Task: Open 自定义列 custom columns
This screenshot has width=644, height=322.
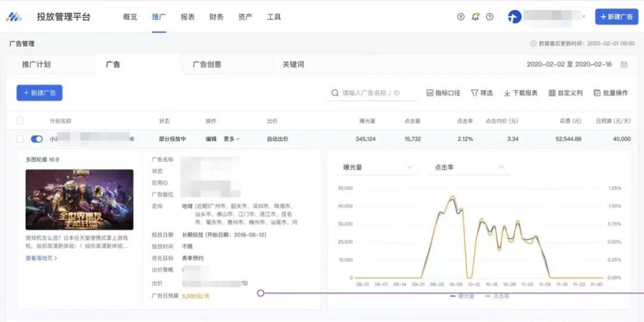Action: pyautogui.click(x=565, y=93)
